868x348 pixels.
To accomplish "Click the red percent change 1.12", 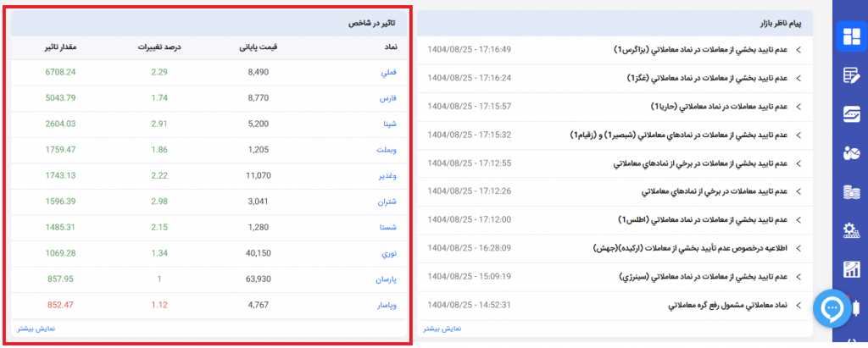I will pyautogui.click(x=159, y=305).
